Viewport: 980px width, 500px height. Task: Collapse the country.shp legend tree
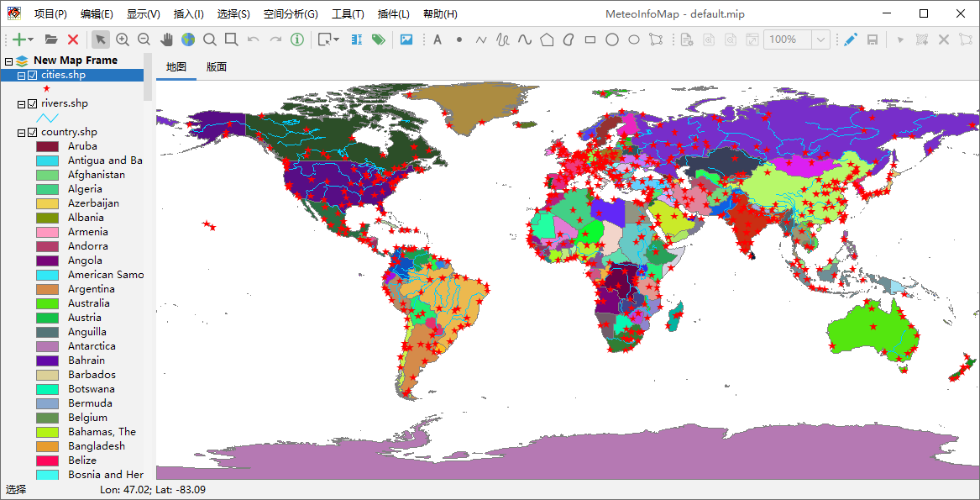22,133
